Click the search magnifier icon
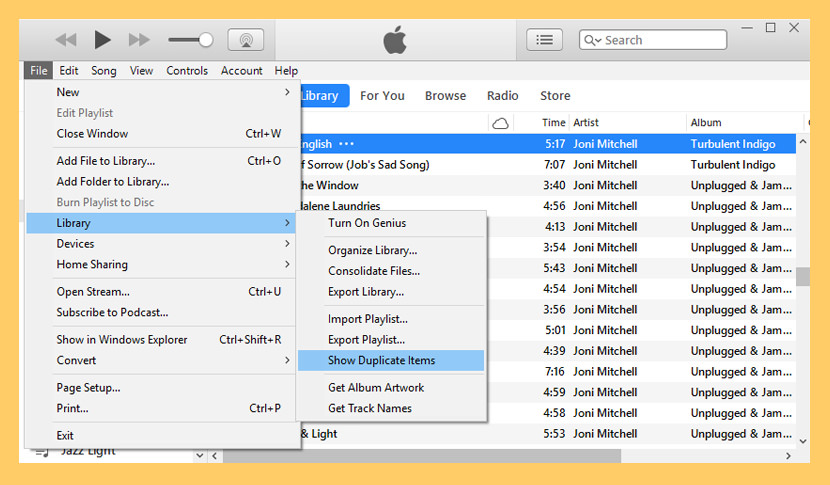Viewport: 830px width, 485px height. click(x=592, y=40)
